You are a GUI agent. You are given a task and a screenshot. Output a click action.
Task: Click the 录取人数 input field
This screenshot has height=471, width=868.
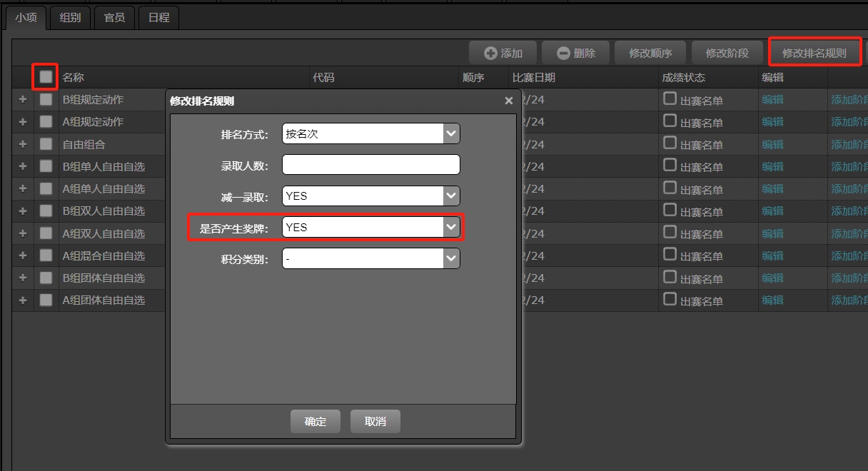point(370,165)
